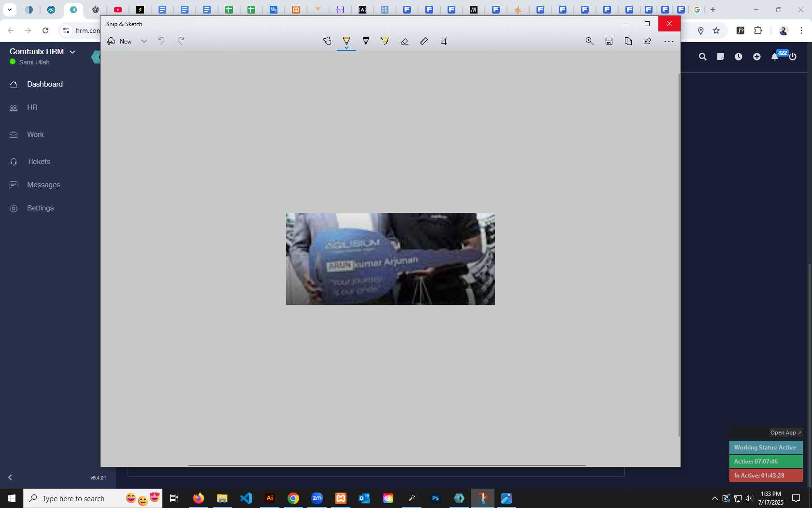Bookmark this page with star icon

(x=716, y=30)
